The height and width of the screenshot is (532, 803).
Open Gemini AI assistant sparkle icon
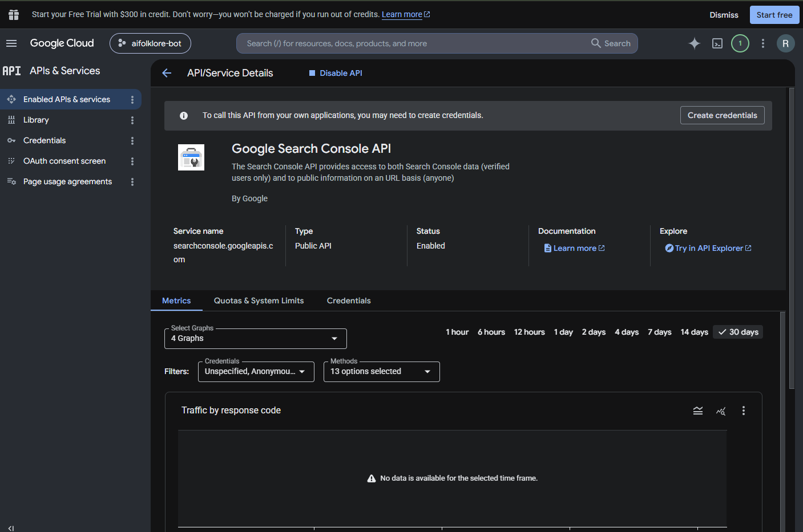pos(694,43)
